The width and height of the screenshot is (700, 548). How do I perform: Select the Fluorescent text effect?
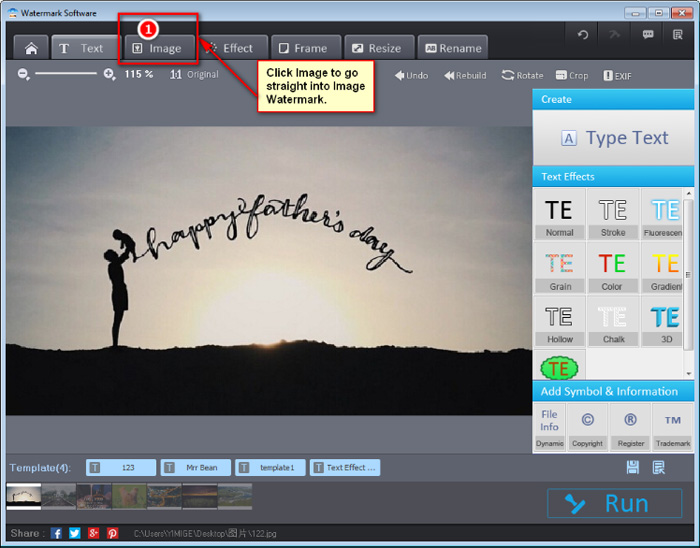(662, 214)
